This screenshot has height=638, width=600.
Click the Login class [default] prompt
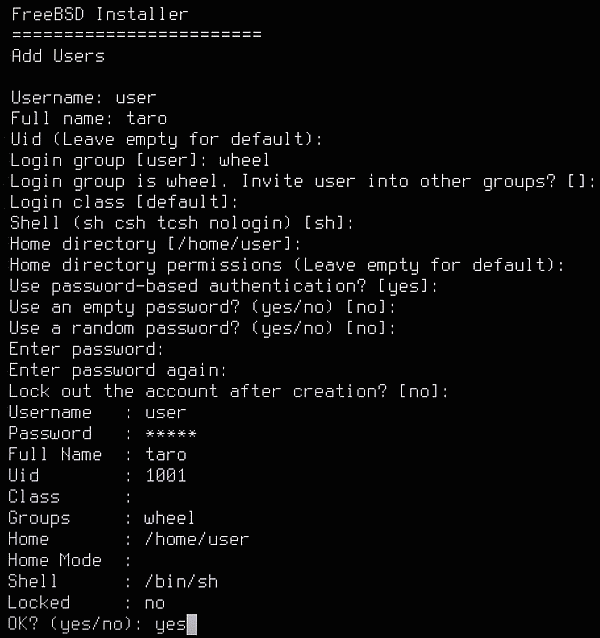coord(124,202)
